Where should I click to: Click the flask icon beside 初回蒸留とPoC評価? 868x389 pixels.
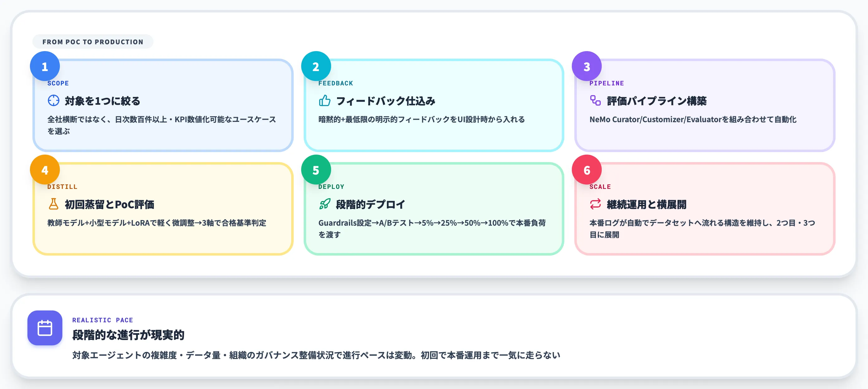(54, 204)
